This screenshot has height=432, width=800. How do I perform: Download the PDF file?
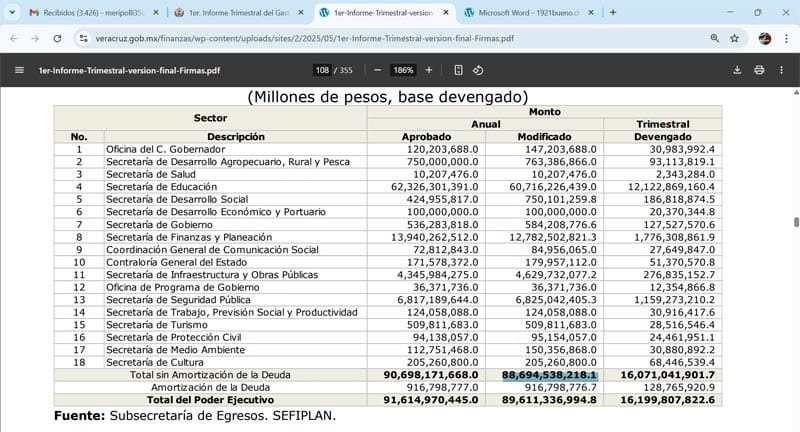pos(737,70)
